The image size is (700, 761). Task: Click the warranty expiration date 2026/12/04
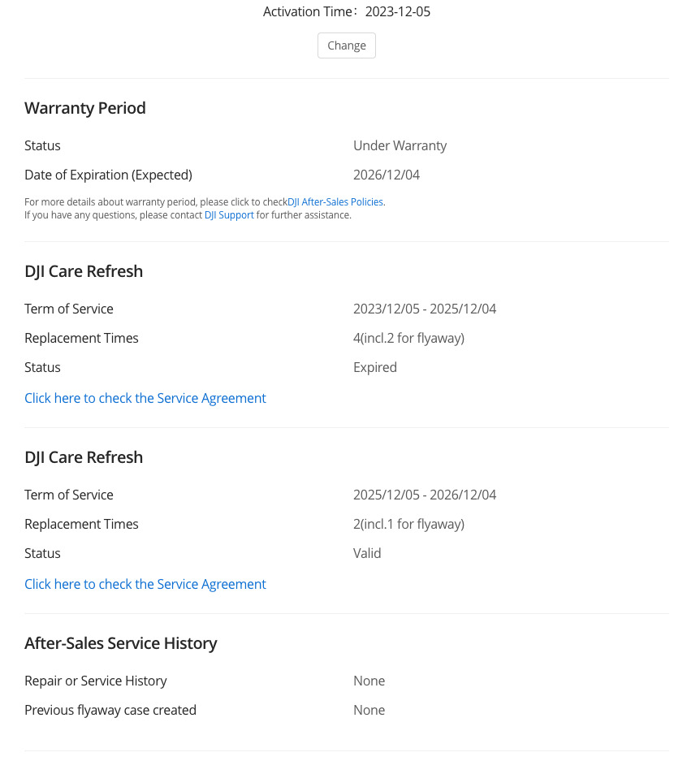tap(387, 175)
